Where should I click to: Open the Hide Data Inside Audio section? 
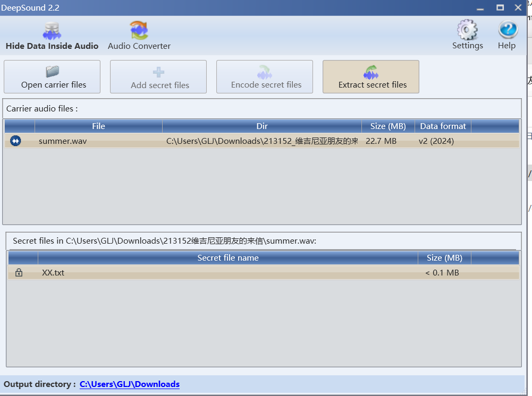(x=52, y=36)
